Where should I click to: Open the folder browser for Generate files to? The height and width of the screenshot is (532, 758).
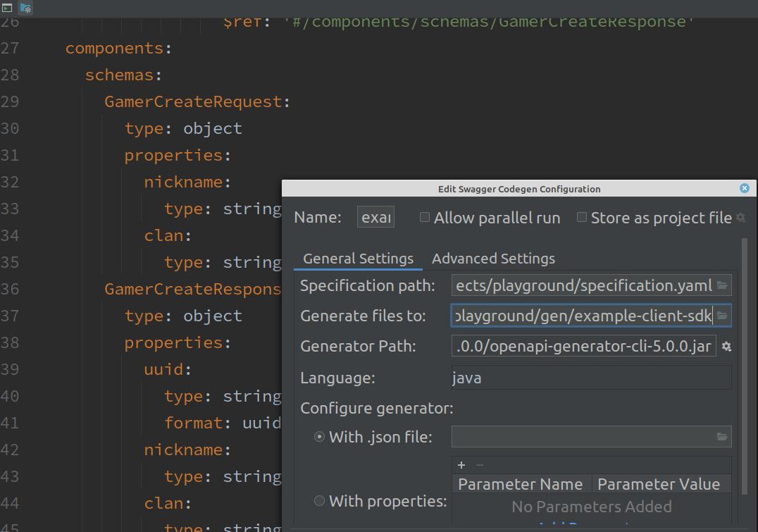[x=722, y=316]
